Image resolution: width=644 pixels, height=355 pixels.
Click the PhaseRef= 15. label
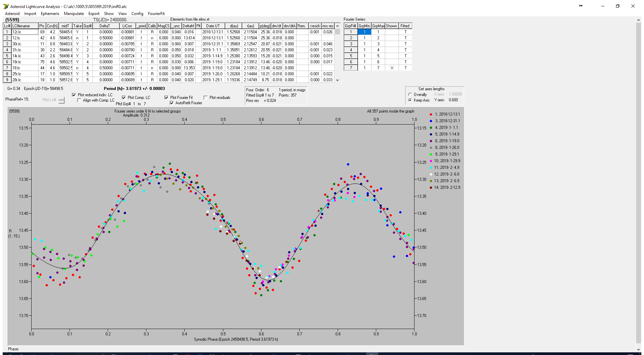(x=17, y=99)
